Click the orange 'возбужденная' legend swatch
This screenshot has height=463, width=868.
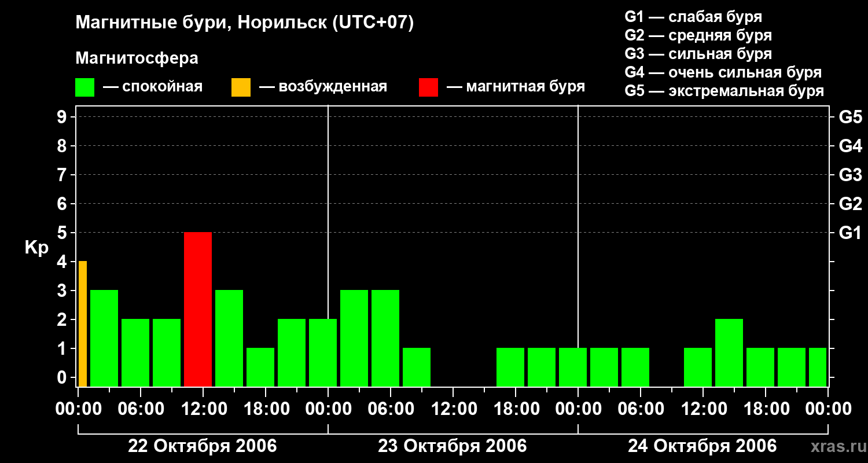pyautogui.click(x=241, y=87)
